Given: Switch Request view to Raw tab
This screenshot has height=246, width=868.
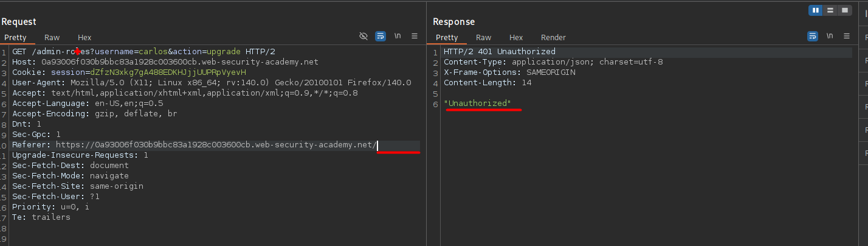Looking at the screenshot, I should (52, 38).
